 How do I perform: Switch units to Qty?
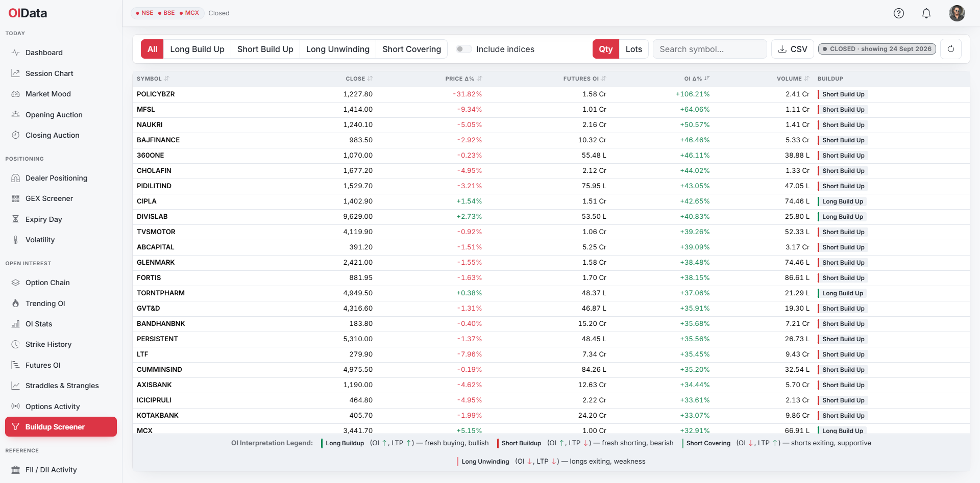tap(606, 49)
